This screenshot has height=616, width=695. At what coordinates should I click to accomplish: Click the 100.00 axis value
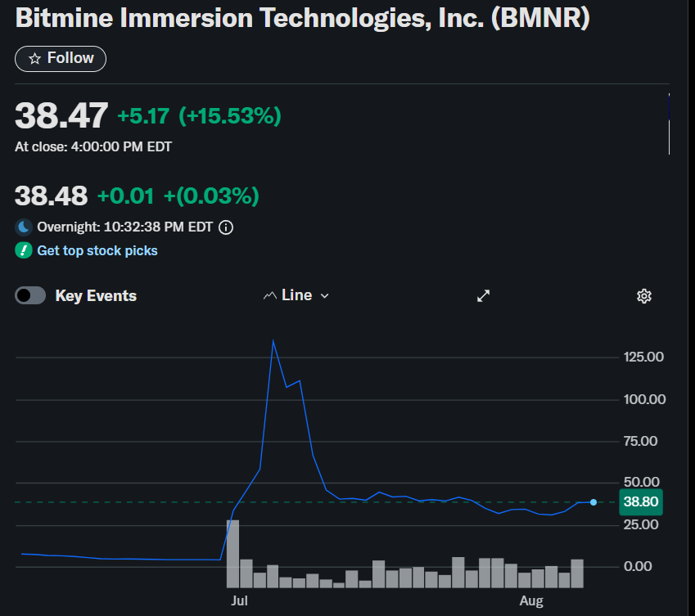click(644, 399)
